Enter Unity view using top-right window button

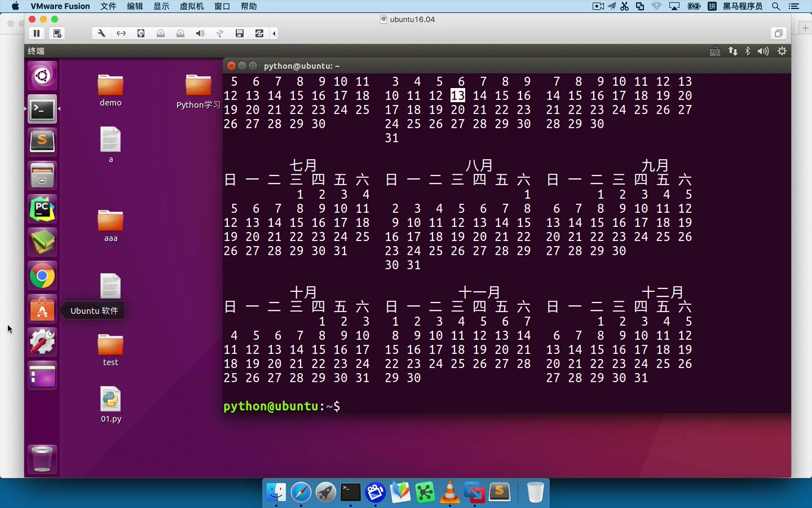778,33
